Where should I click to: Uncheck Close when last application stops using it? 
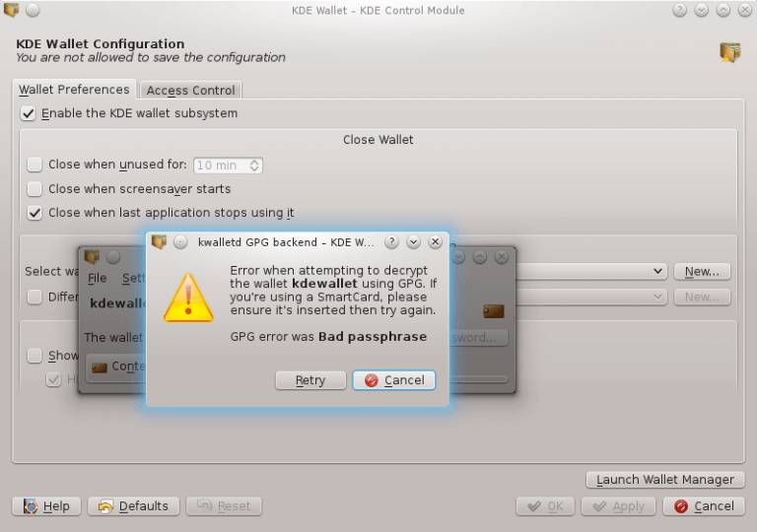[34, 213]
